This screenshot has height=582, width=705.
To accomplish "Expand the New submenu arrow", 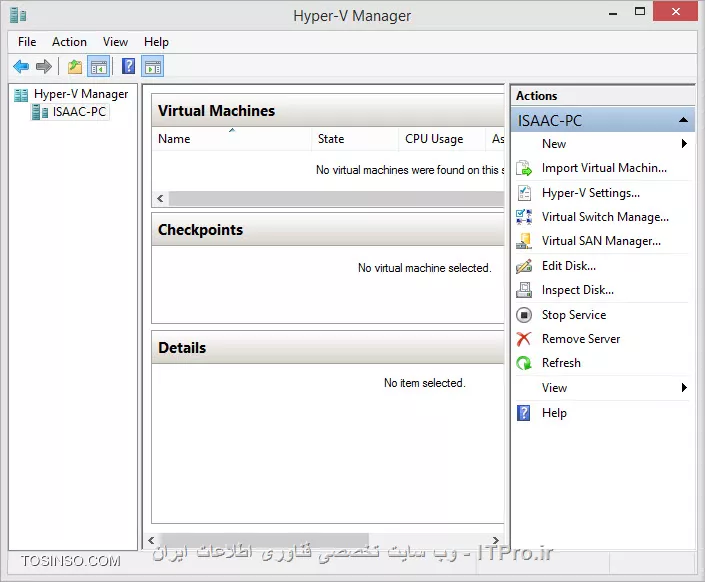I will point(684,143).
